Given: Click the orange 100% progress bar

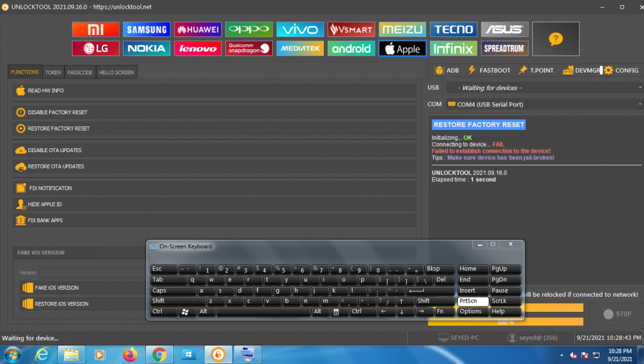Looking at the screenshot, I should (x=506, y=322).
